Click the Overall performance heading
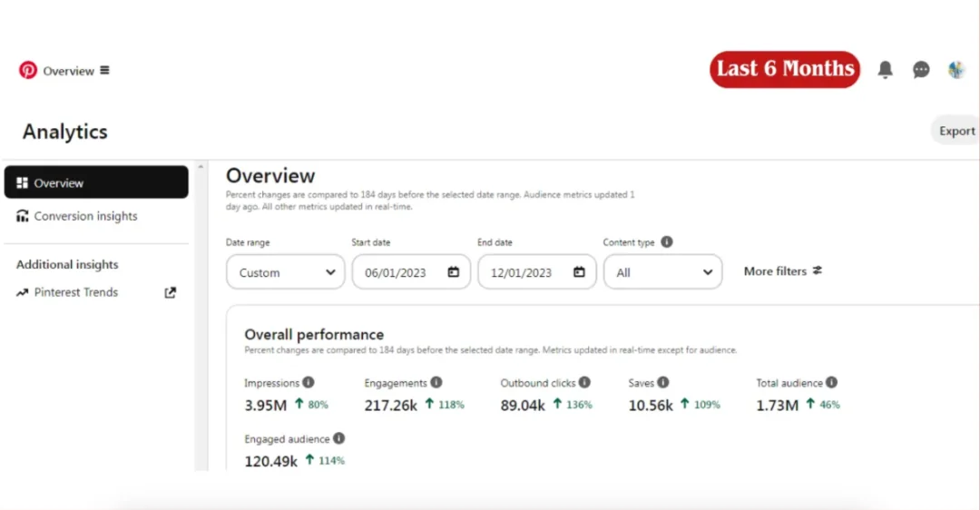980x510 pixels. point(314,334)
